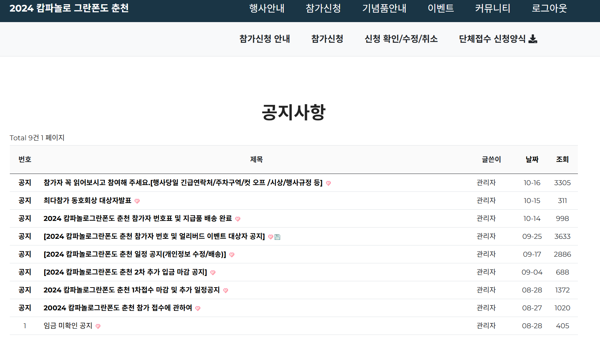Open the 참가신청 top navigation menu

coord(323,8)
